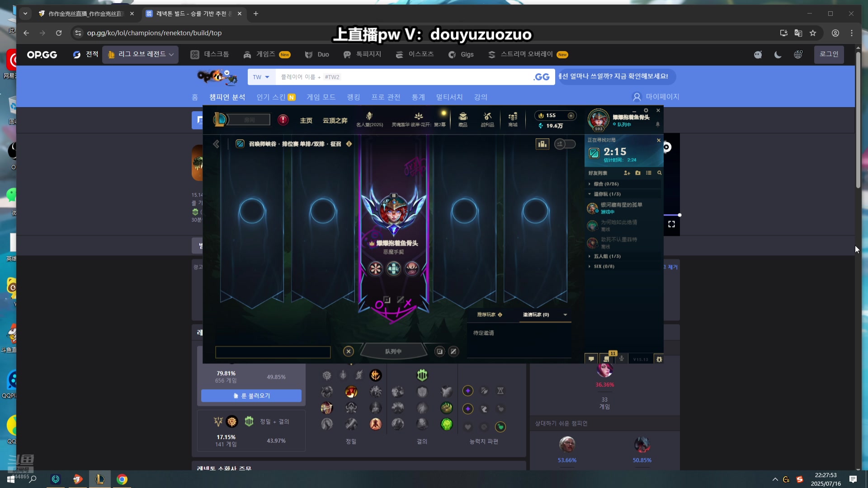Viewport: 868px width, 488px height.
Task: Open the language globe icon on OP.GG
Action: pos(798,55)
